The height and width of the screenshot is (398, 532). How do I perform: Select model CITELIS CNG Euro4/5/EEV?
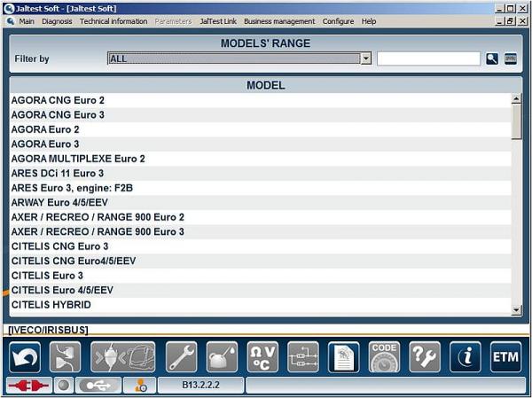click(261, 261)
